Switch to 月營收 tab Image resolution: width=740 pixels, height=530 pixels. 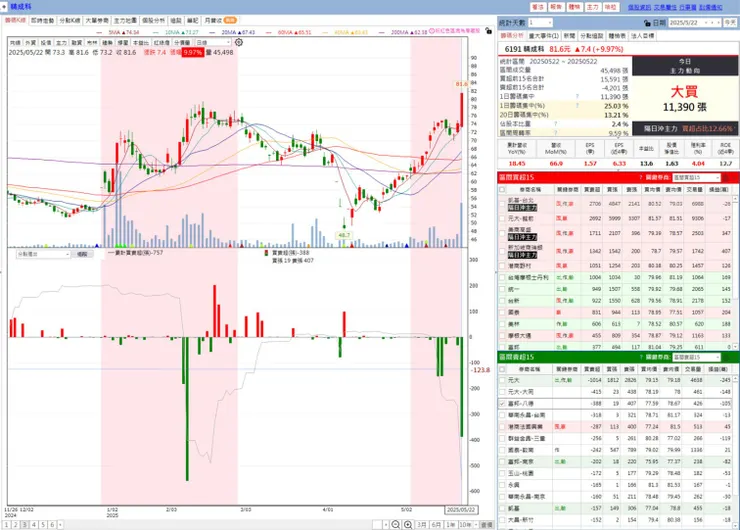click(x=220, y=20)
